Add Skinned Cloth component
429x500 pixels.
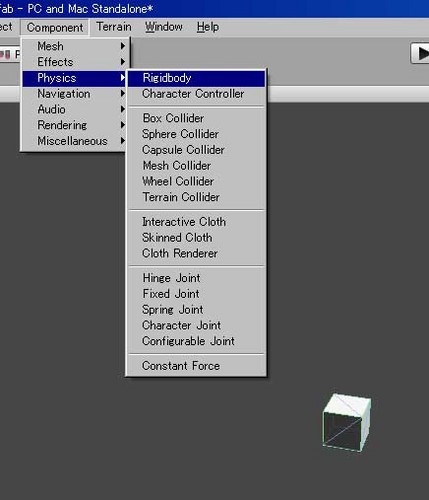click(x=196, y=238)
